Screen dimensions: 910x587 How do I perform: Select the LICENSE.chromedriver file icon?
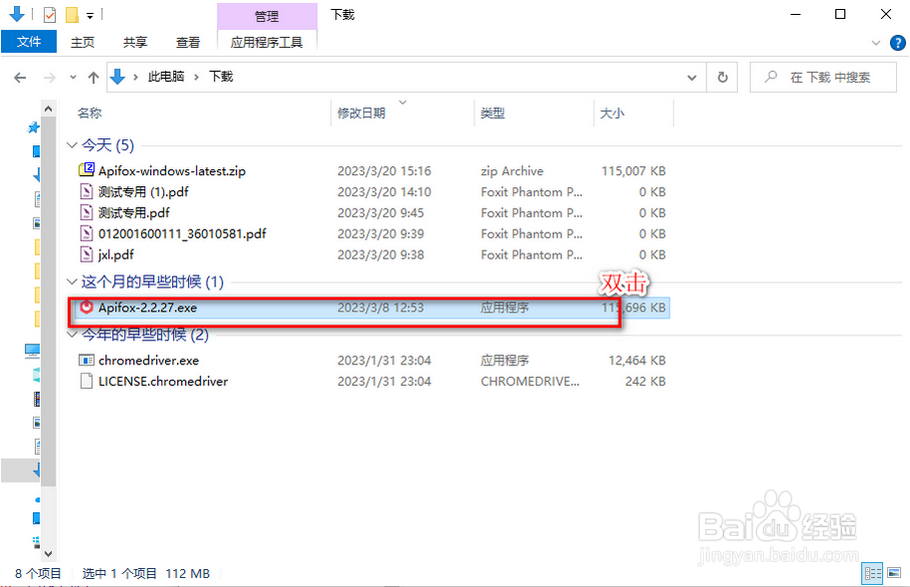click(86, 381)
